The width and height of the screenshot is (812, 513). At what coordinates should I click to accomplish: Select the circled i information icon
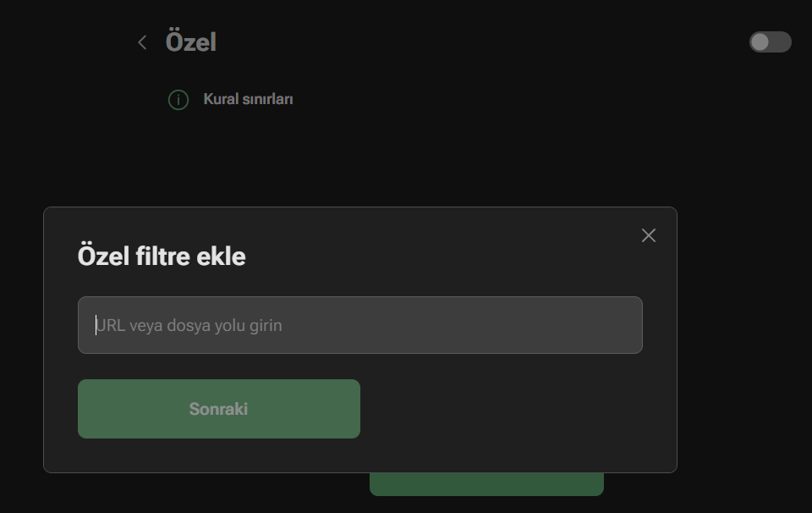click(178, 100)
